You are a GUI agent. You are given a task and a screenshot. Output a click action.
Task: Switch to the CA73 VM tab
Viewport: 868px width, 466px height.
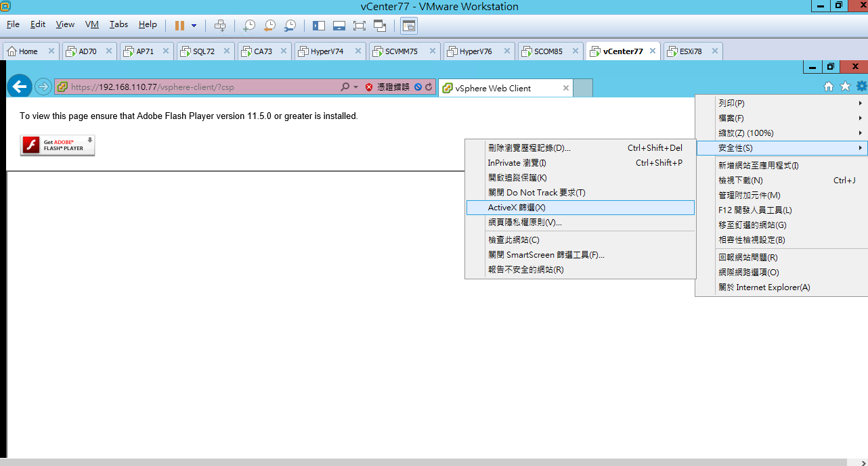[x=265, y=51]
